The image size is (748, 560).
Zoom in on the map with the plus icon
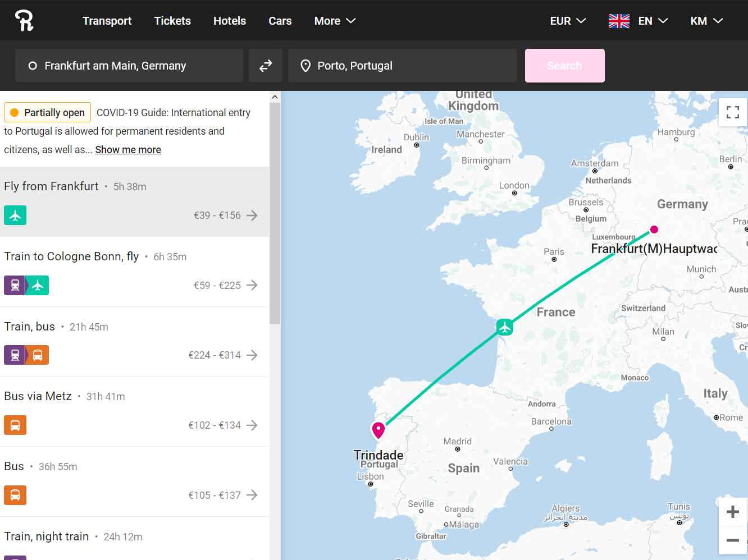pos(732,511)
